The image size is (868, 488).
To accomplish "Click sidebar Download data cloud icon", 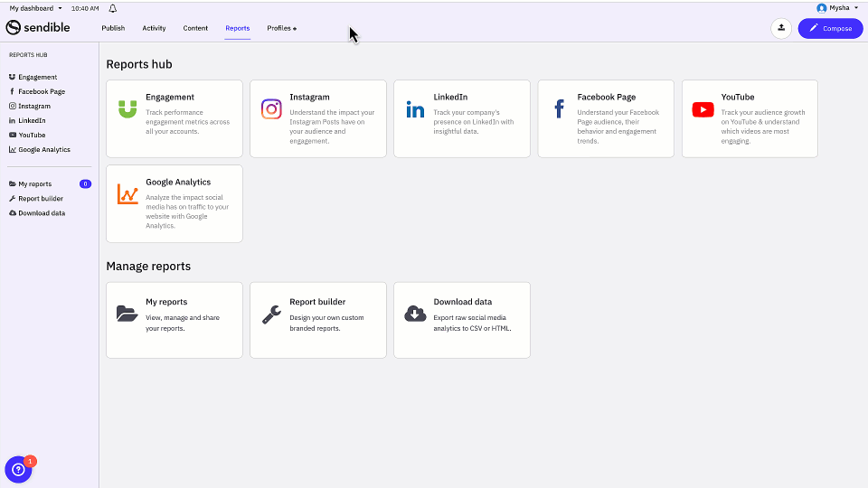I will point(12,213).
